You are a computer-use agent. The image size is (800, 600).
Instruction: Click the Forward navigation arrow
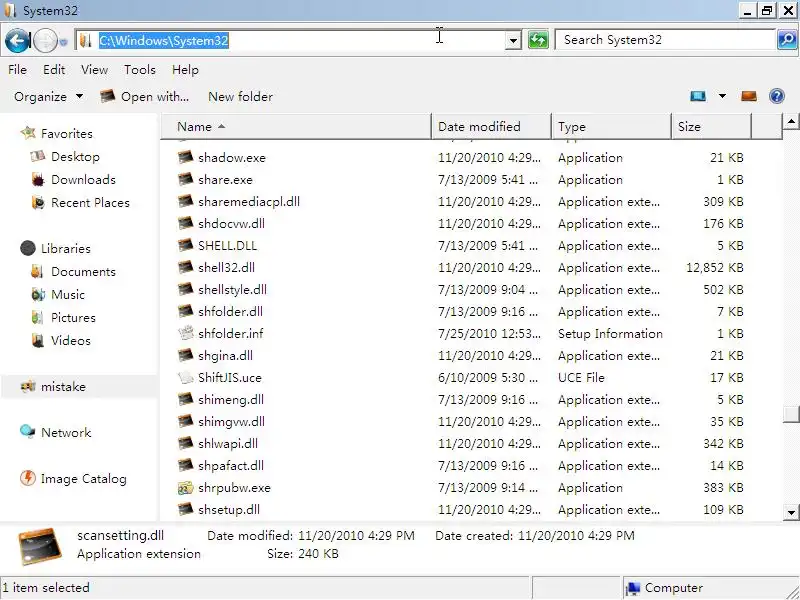click(x=45, y=40)
